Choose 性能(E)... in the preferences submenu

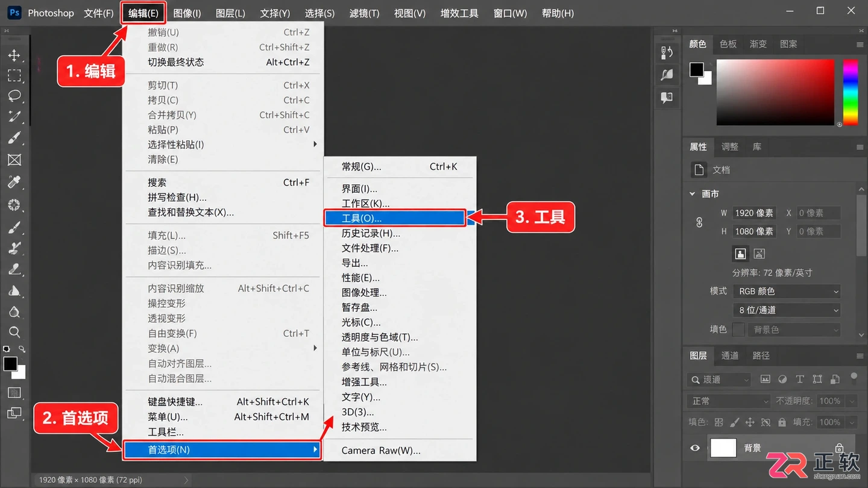[400, 278]
